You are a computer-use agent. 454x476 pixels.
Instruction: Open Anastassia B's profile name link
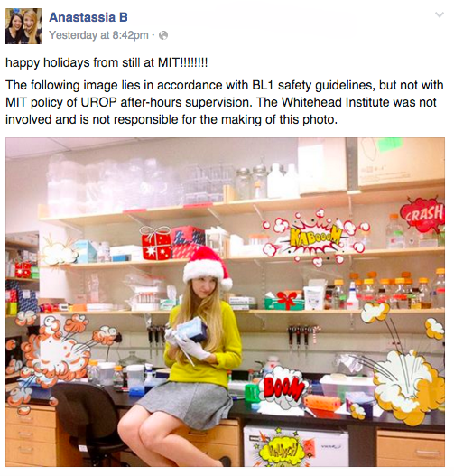[x=88, y=17]
